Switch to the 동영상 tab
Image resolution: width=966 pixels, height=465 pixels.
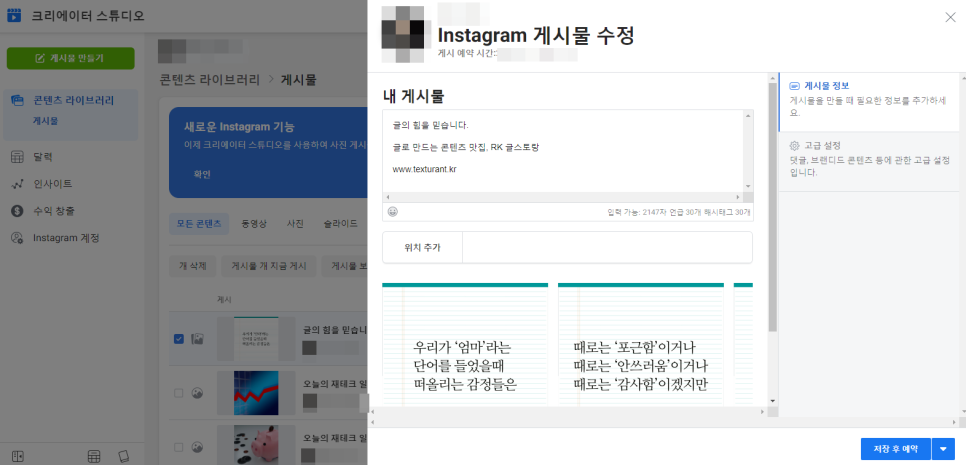click(254, 224)
